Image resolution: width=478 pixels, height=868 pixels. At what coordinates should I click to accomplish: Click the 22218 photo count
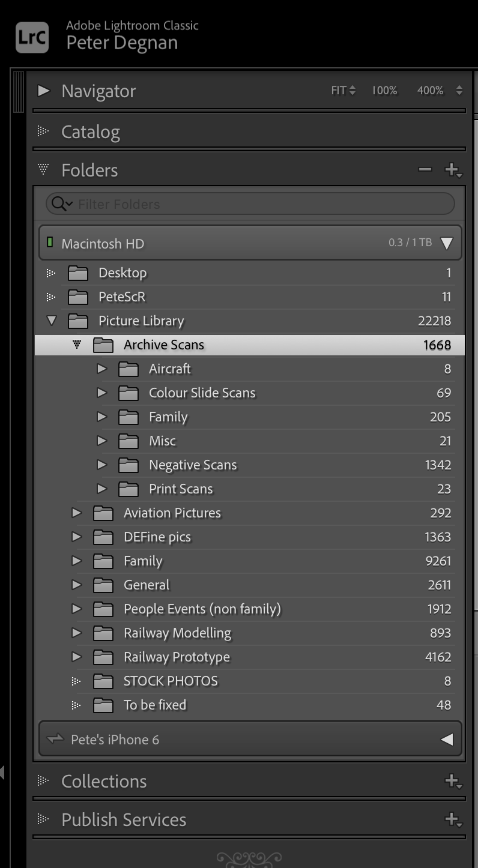[x=434, y=321]
